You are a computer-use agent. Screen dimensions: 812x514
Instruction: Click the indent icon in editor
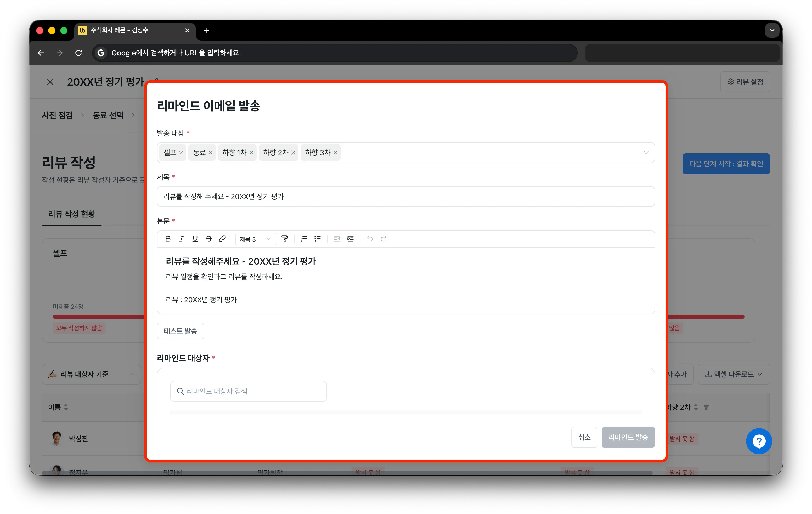350,239
